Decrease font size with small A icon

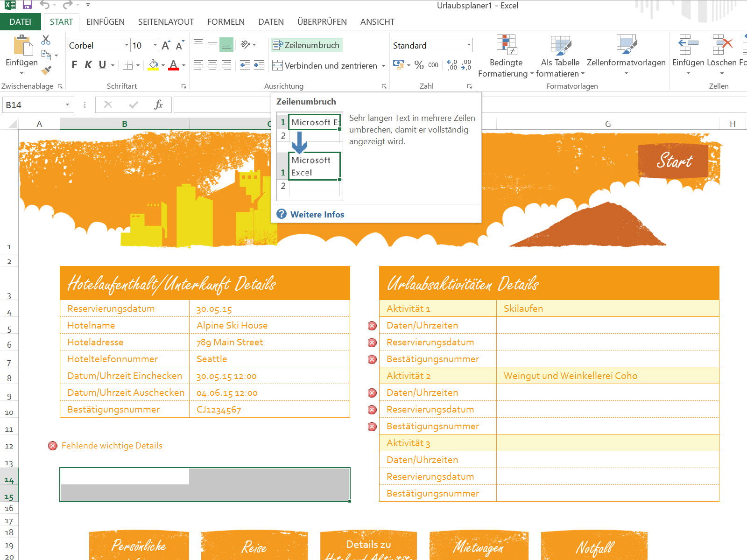[179, 45]
